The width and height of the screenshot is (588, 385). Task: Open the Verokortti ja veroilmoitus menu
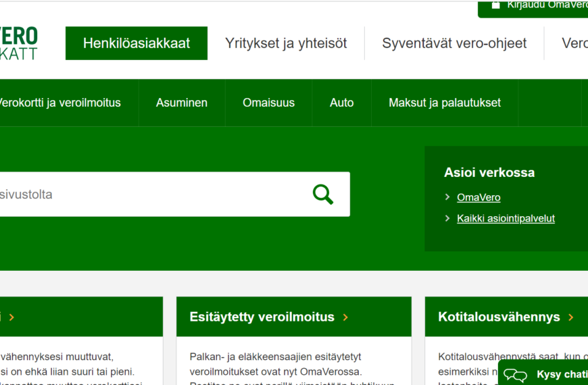coord(58,103)
